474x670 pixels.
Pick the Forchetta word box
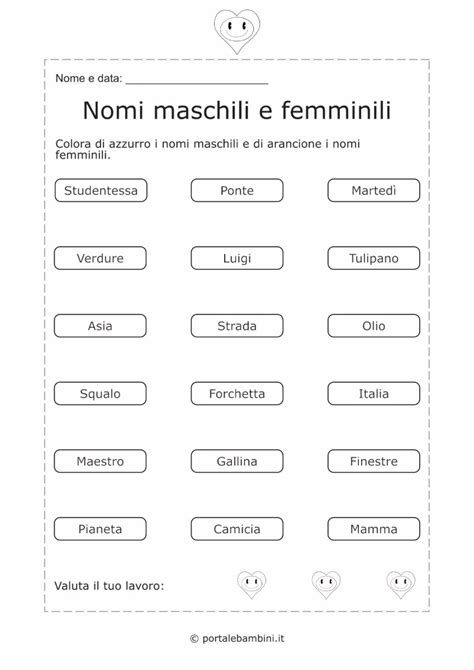click(237, 394)
